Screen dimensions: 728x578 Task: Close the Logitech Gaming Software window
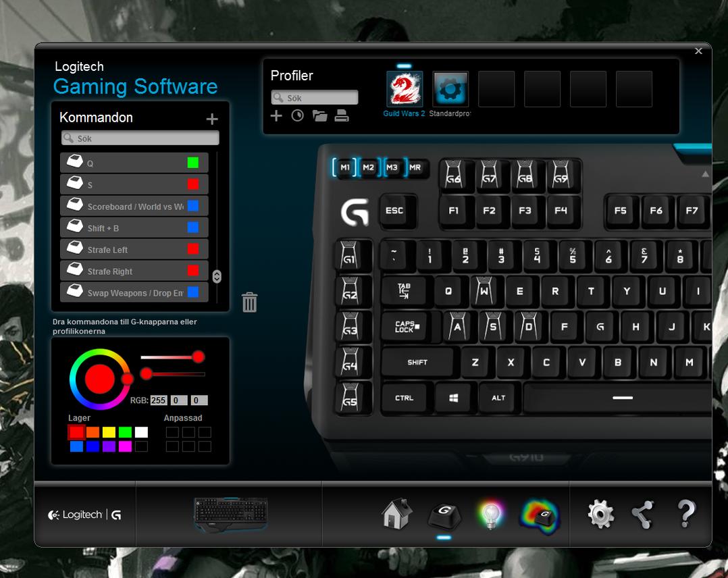click(698, 51)
